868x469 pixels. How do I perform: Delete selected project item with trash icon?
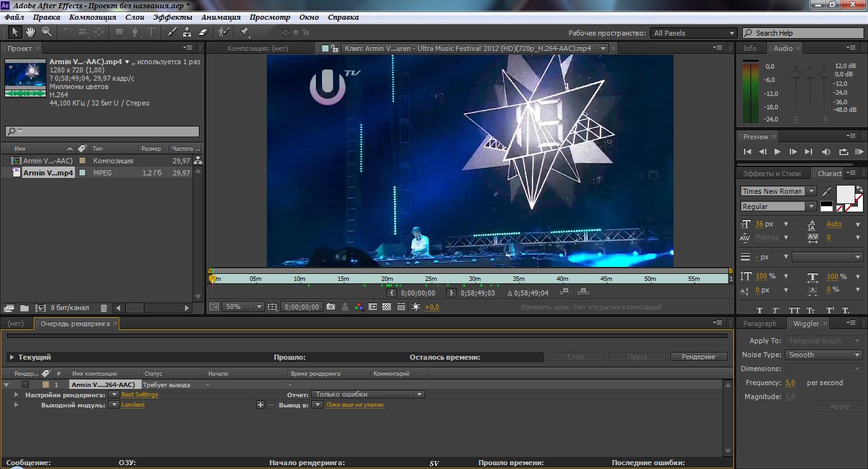tap(104, 308)
